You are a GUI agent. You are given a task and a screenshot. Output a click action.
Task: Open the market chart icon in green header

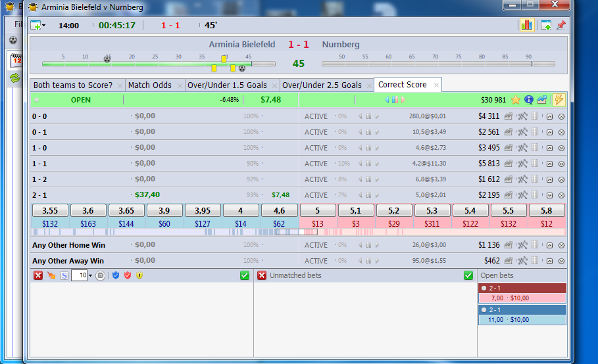pos(541,100)
